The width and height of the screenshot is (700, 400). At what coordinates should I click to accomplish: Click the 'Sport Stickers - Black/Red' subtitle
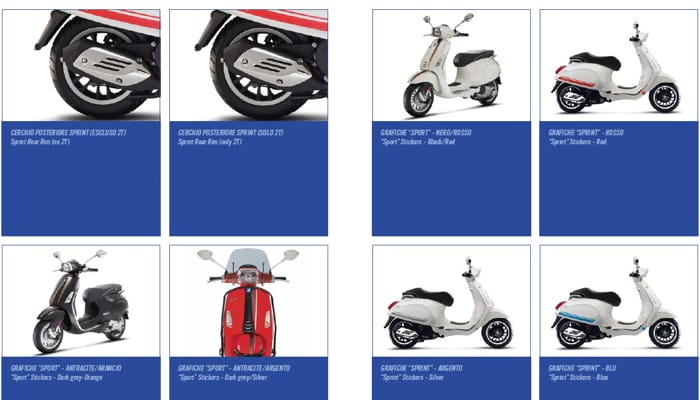pos(418,142)
